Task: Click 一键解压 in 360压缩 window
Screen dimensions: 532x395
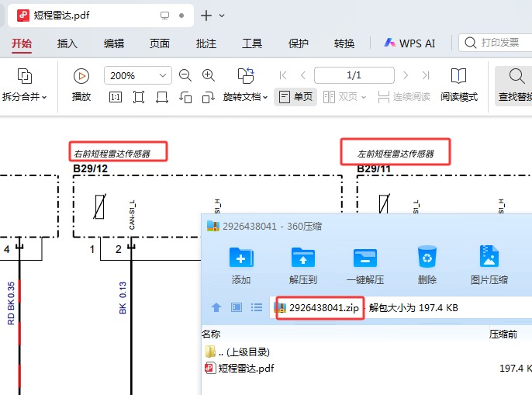Action: click(x=365, y=265)
